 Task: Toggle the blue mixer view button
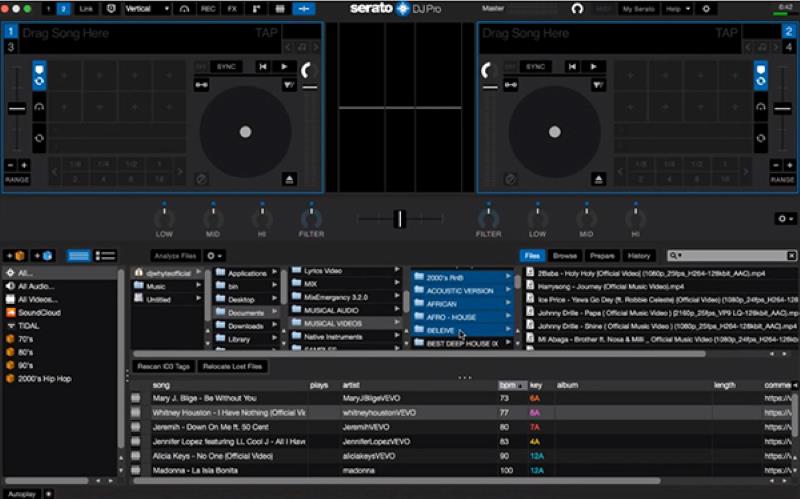click(x=304, y=9)
